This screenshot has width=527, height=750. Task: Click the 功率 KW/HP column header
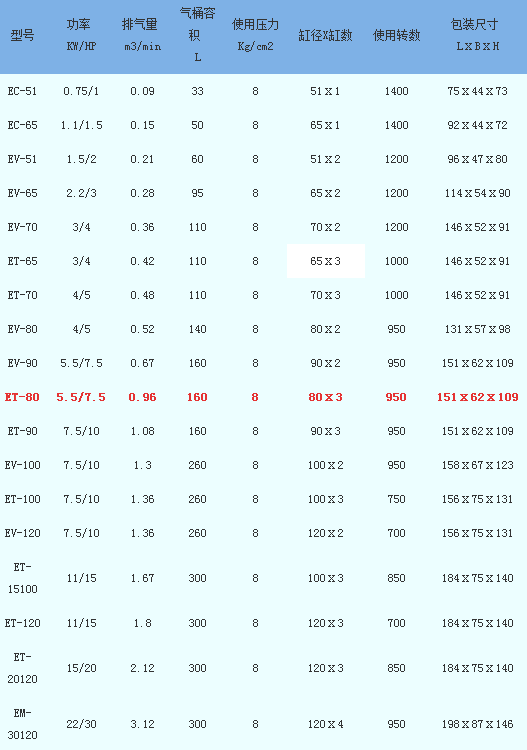click(81, 35)
